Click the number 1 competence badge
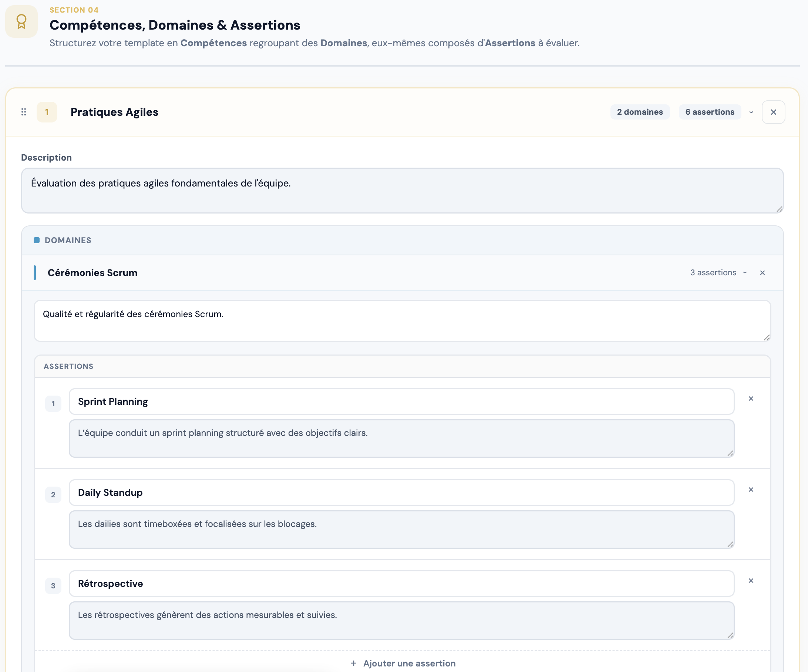Viewport: 808px width, 672px height. tap(47, 112)
